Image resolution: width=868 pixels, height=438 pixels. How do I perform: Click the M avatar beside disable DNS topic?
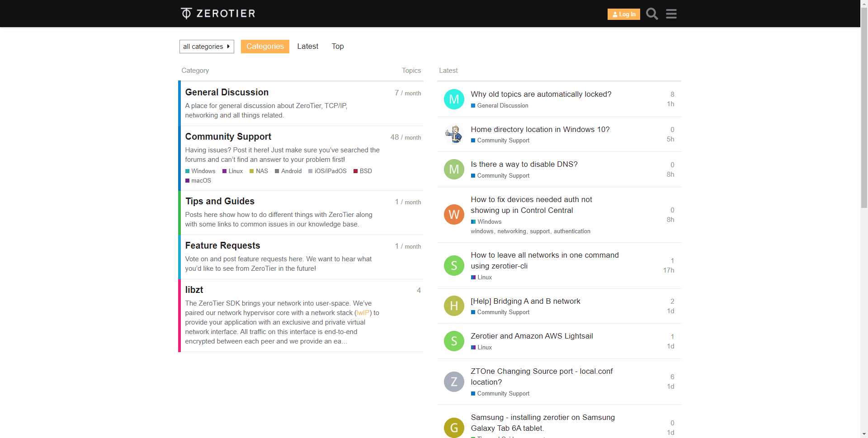pyautogui.click(x=454, y=169)
